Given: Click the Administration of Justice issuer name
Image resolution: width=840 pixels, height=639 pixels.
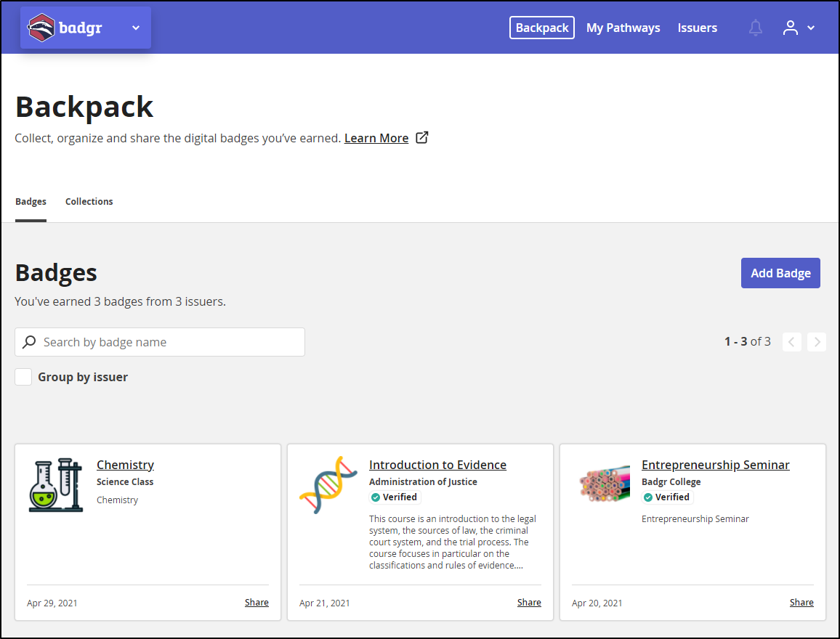Looking at the screenshot, I should click(423, 481).
